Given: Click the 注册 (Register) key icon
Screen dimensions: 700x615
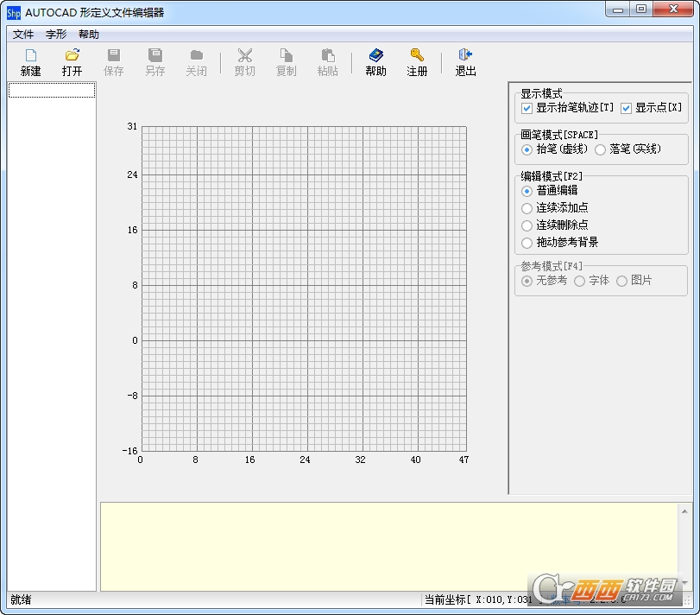Looking at the screenshot, I should pyautogui.click(x=417, y=56).
